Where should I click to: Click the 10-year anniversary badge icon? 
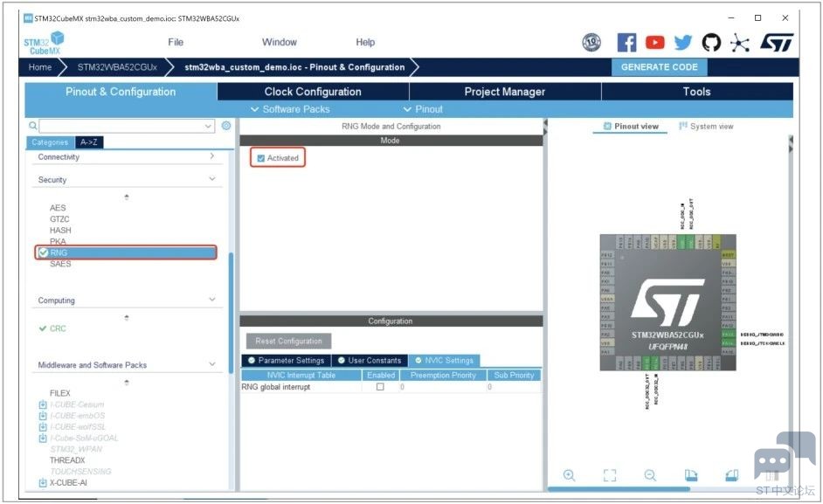click(591, 42)
